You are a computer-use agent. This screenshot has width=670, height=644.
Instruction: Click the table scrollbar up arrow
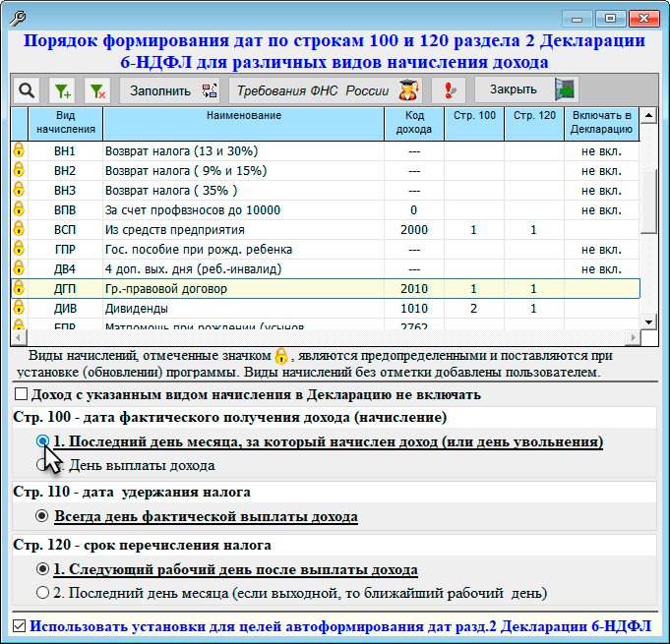pyautogui.click(x=648, y=115)
